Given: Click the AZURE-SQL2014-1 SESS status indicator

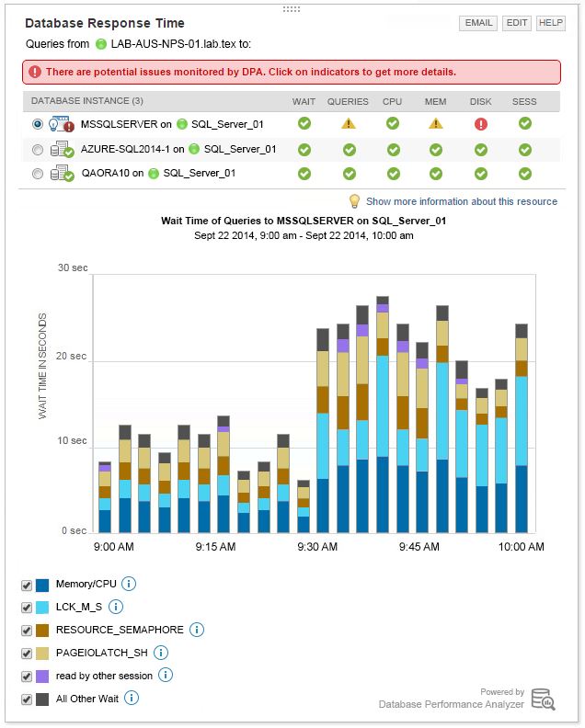Looking at the screenshot, I should 525,150.
